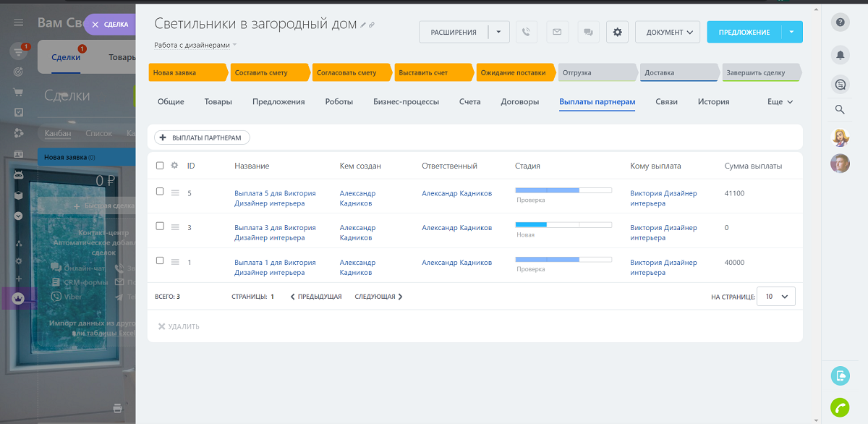The width and height of the screenshot is (868, 424).
Task: Click the green phone dialer button
Action: tap(840, 407)
